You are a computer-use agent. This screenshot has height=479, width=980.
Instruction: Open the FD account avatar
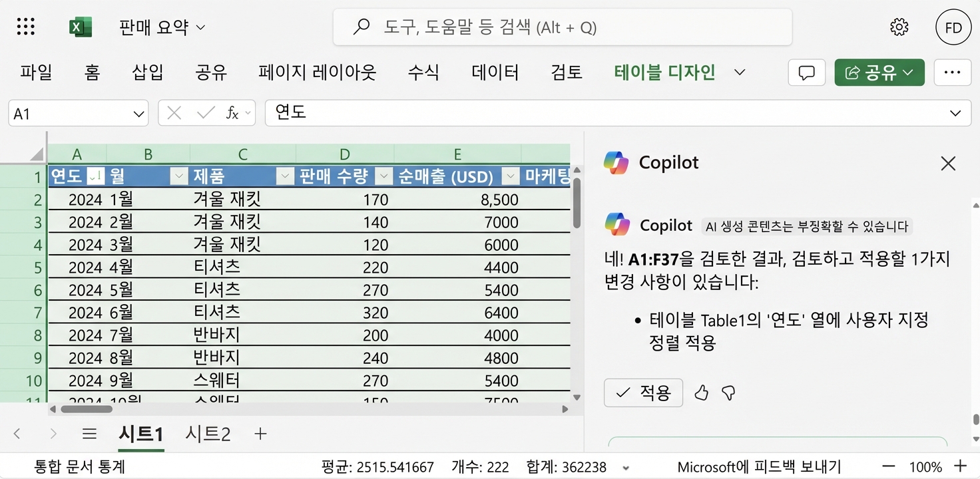pos(953,27)
